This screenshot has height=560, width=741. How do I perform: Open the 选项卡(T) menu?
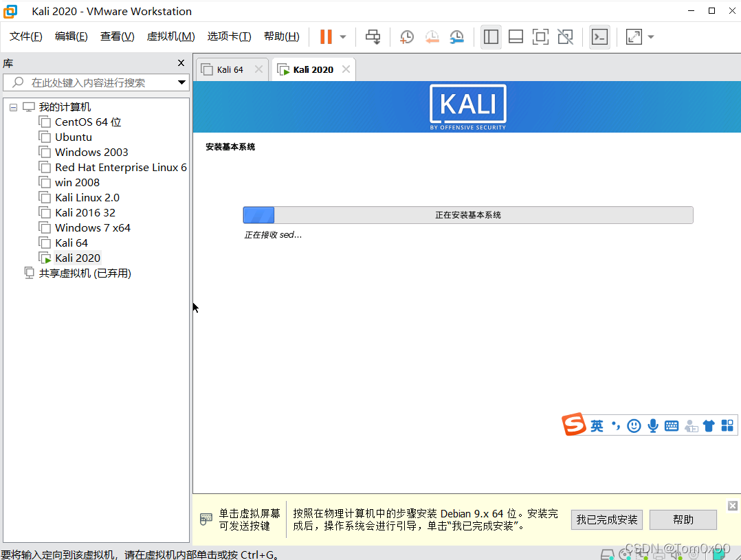pos(229,36)
